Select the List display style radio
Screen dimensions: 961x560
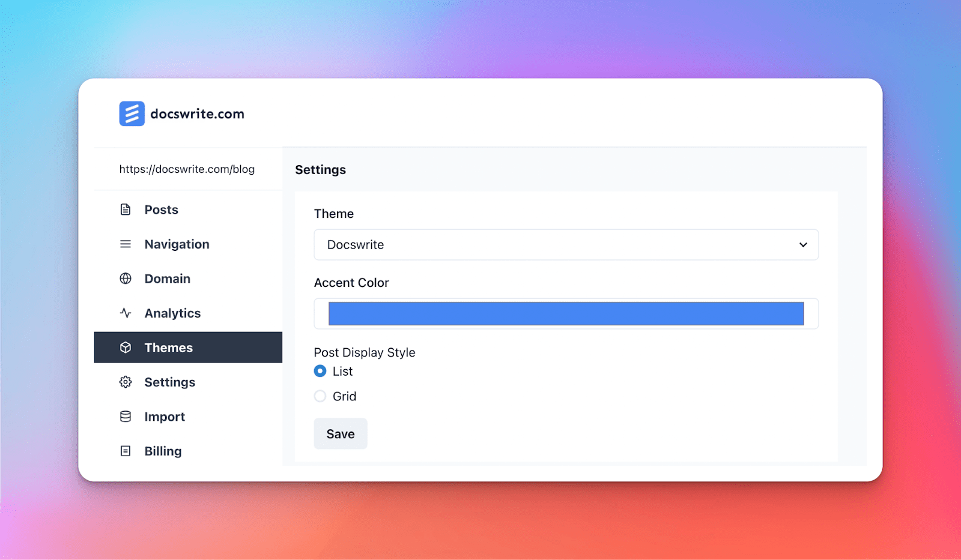click(320, 371)
